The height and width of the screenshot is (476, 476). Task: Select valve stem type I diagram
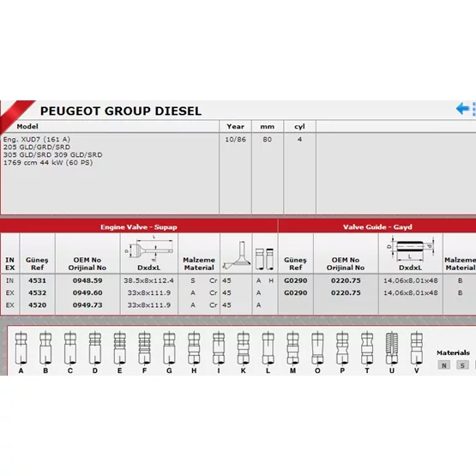[219, 348]
